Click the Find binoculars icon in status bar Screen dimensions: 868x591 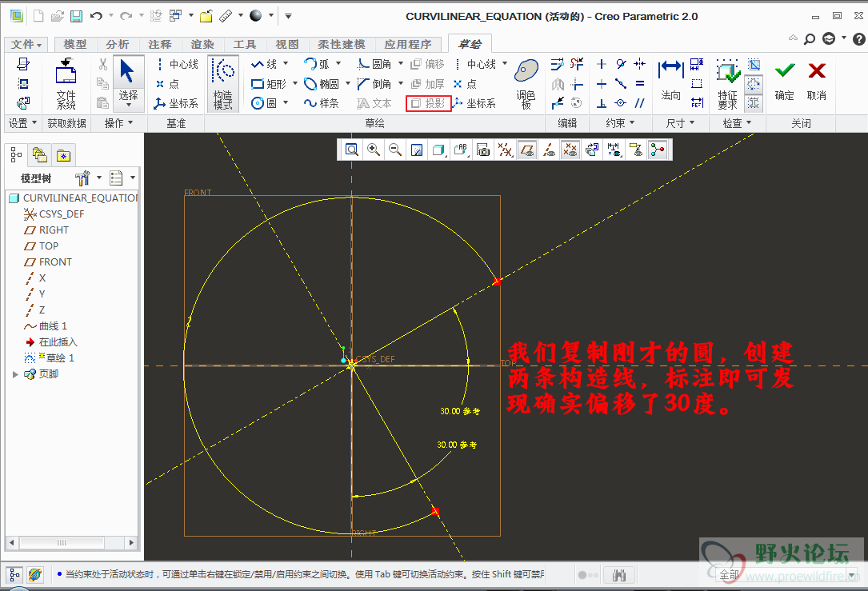coord(619,576)
